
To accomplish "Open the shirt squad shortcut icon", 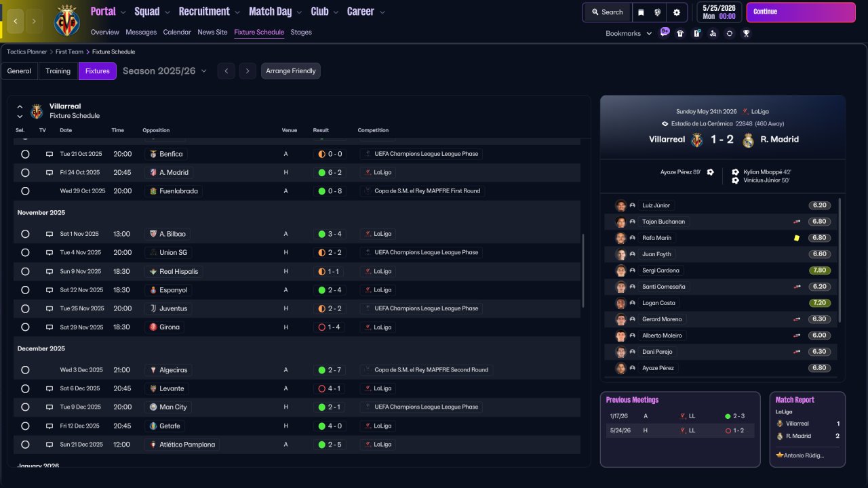I will tap(680, 33).
